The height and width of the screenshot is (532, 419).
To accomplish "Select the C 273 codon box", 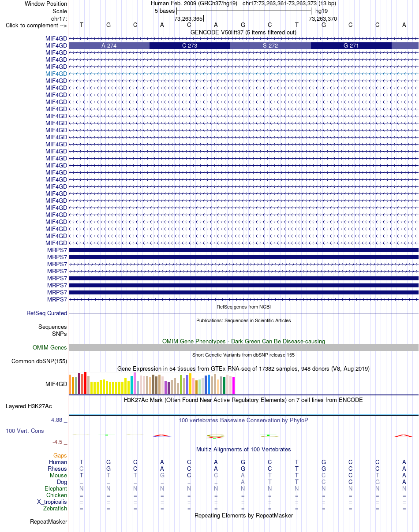I will pos(190,45).
